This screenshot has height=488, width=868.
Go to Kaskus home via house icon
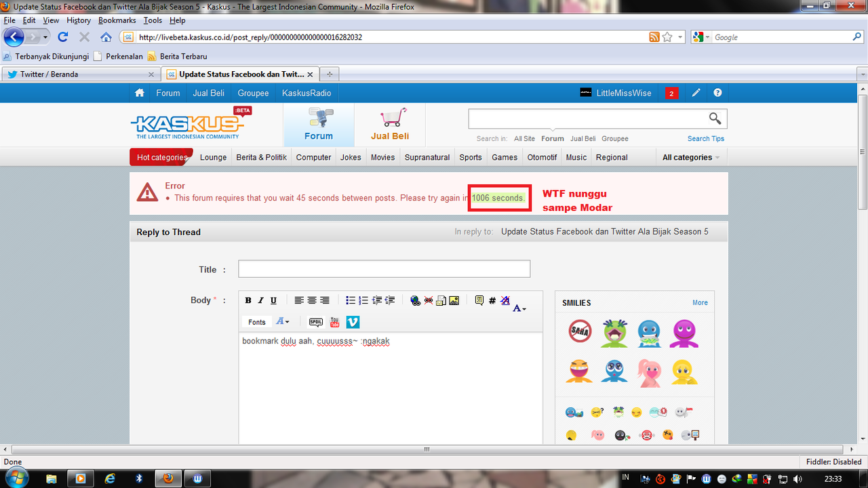(140, 93)
